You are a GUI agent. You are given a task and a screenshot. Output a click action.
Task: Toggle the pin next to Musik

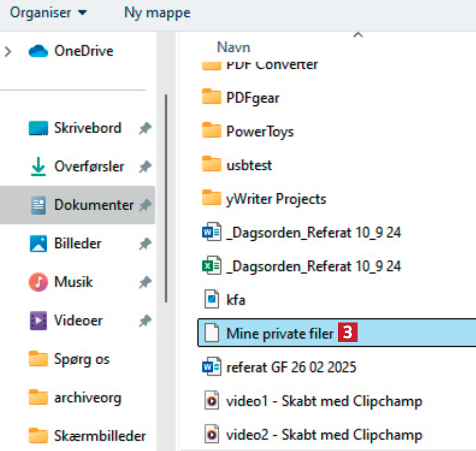pos(145,282)
